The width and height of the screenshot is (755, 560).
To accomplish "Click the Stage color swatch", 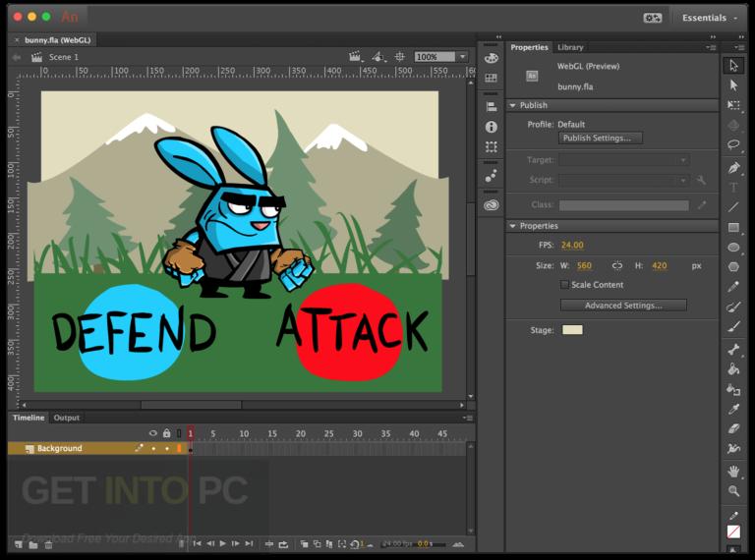I will [572, 330].
